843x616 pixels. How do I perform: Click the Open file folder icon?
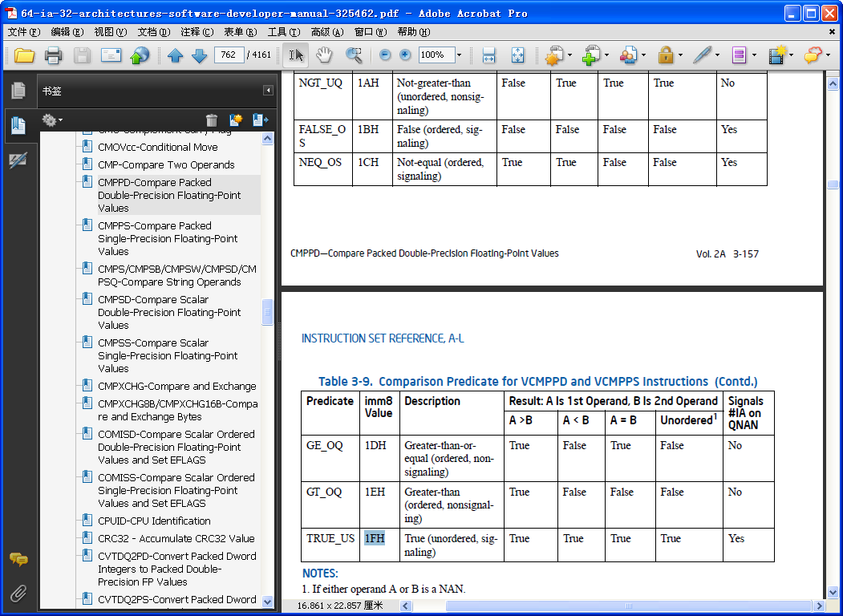(x=24, y=55)
